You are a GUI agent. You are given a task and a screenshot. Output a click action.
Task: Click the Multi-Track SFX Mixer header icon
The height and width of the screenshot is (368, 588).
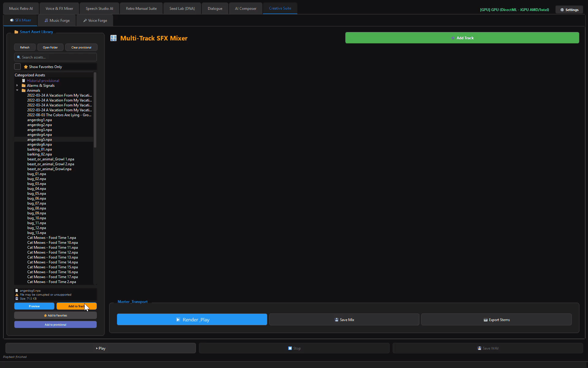click(113, 38)
